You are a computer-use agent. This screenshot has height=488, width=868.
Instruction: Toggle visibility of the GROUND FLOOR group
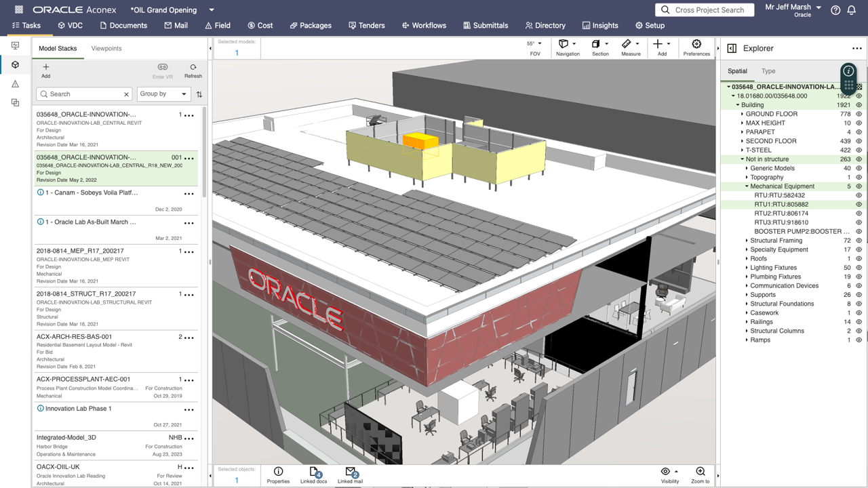859,114
